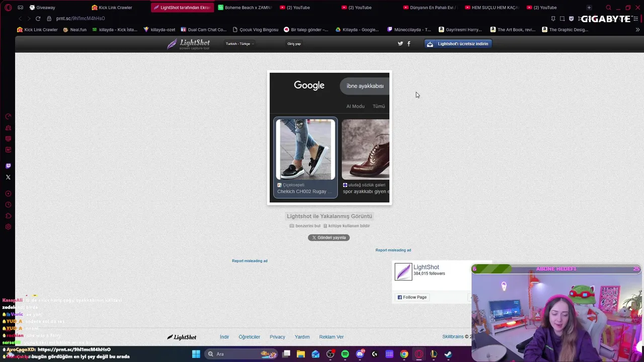Select the LightShot tarafından Ekran tab

182,8
